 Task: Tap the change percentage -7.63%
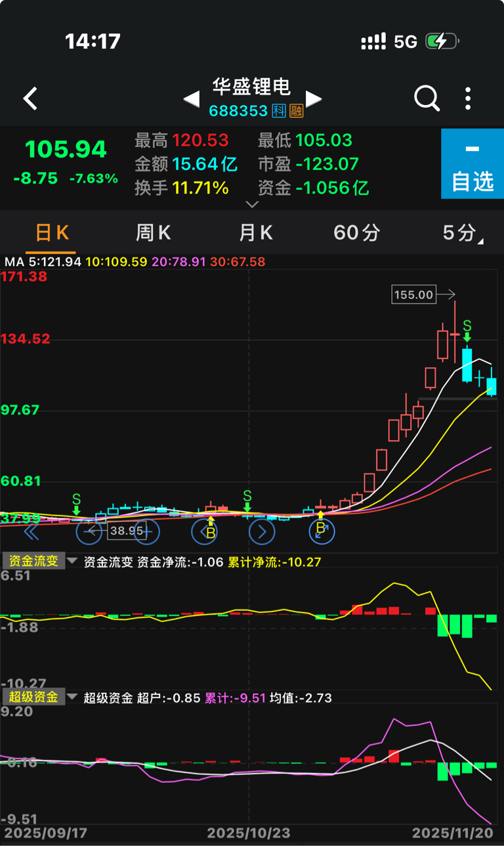coord(94,179)
